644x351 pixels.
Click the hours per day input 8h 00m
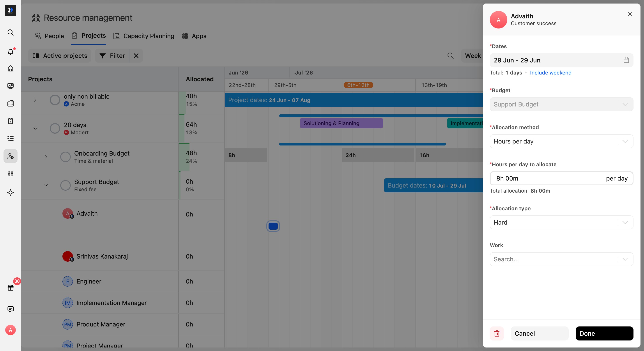tap(561, 178)
